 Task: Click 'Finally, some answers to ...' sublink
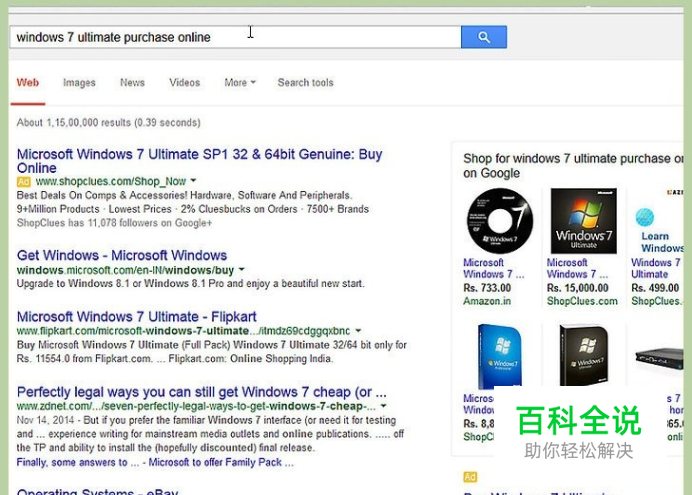coord(78,462)
